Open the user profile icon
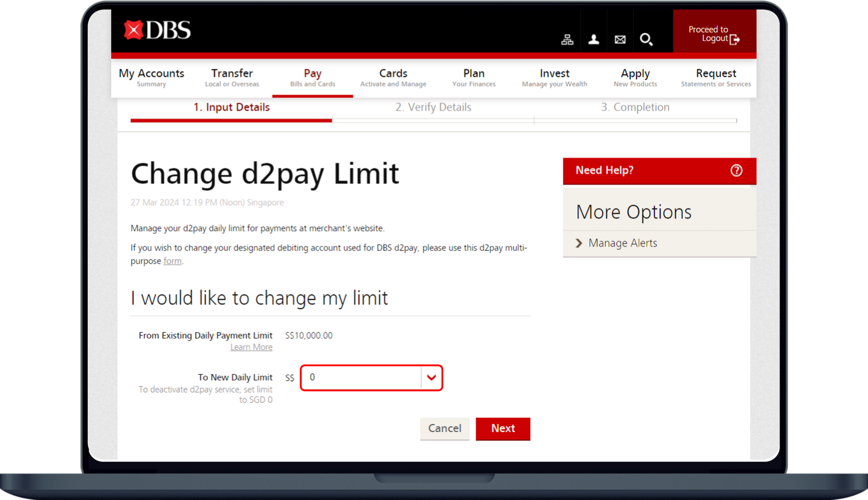Image resolution: width=868 pixels, height=500 pixels. [594, 39]
